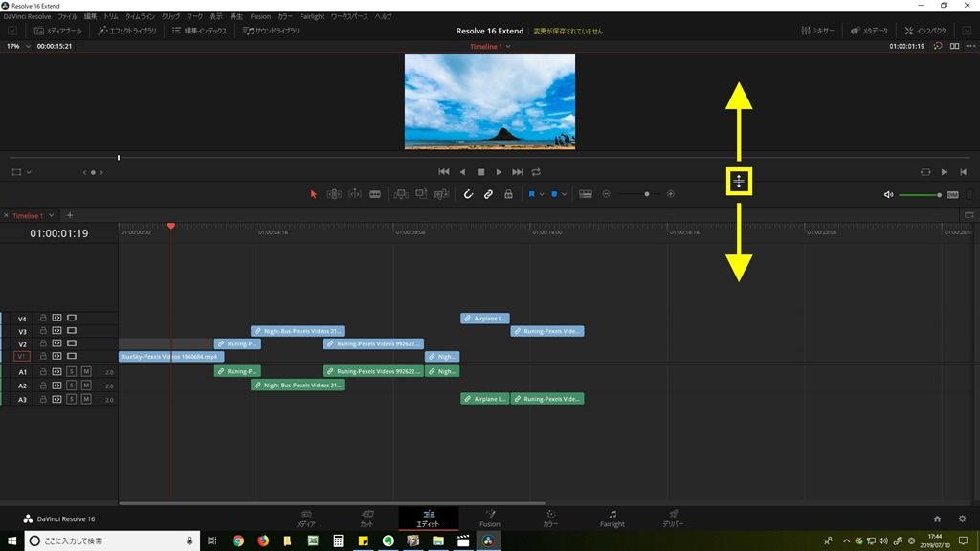
Task: Toggle Loop playback button
Action: tap(536, 172)
